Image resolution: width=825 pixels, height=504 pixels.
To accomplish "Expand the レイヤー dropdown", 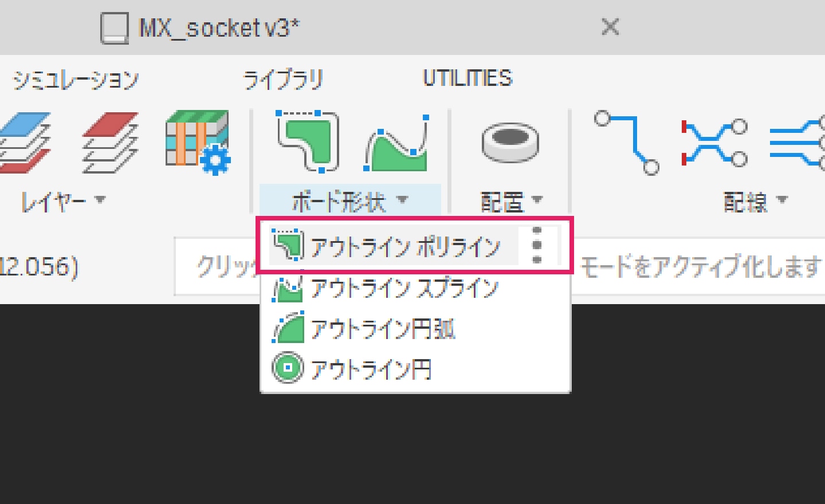I will (63, 201).
